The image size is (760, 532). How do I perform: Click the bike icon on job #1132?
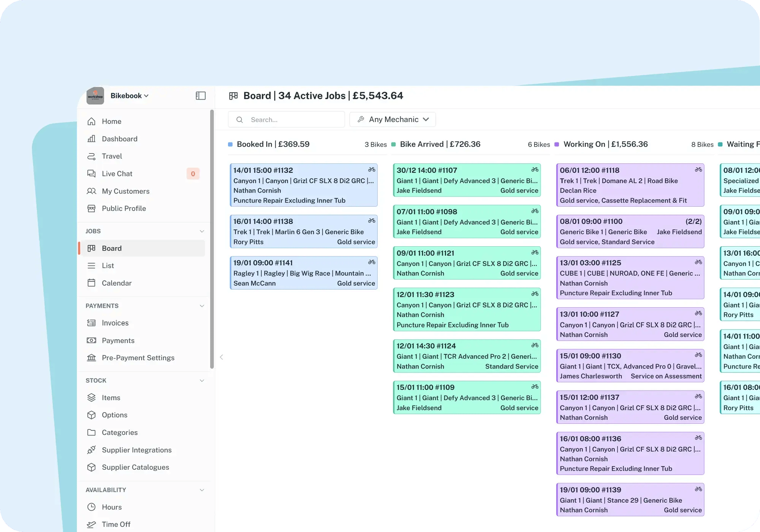coord(372,170)
